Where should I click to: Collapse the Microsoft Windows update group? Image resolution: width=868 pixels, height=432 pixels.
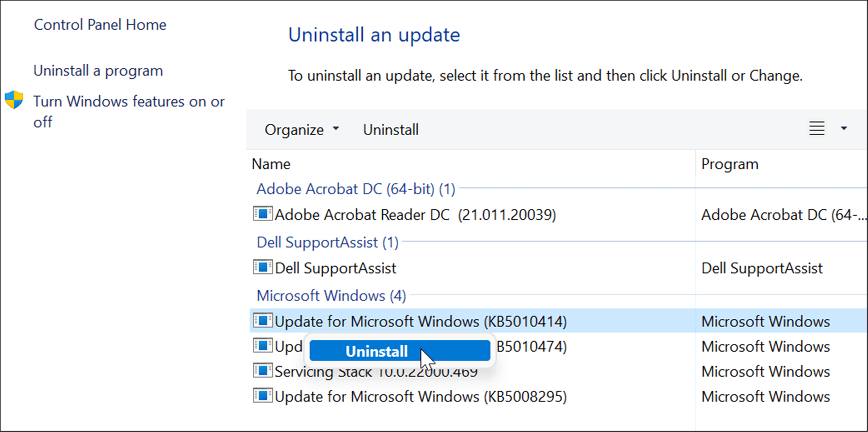point(331,296)
